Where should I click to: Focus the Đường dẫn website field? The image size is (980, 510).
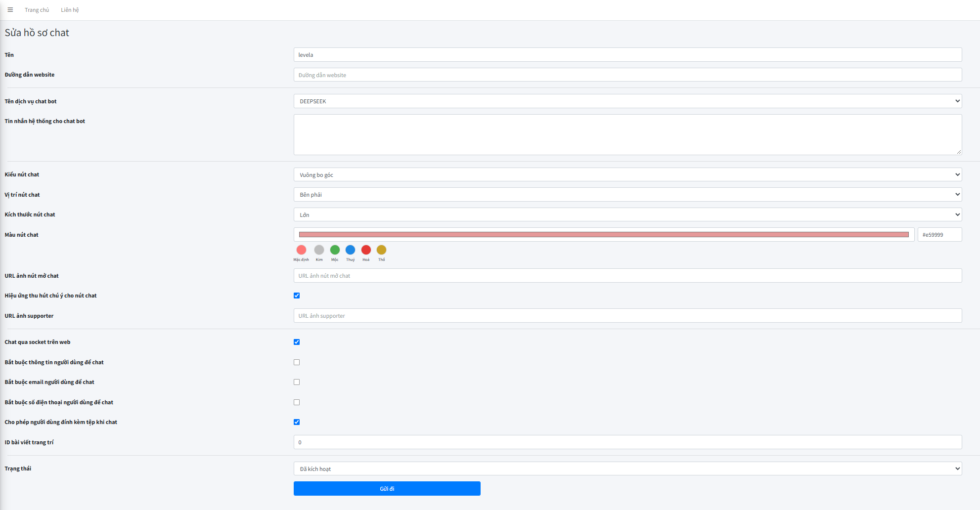click(x=627, y=75)
